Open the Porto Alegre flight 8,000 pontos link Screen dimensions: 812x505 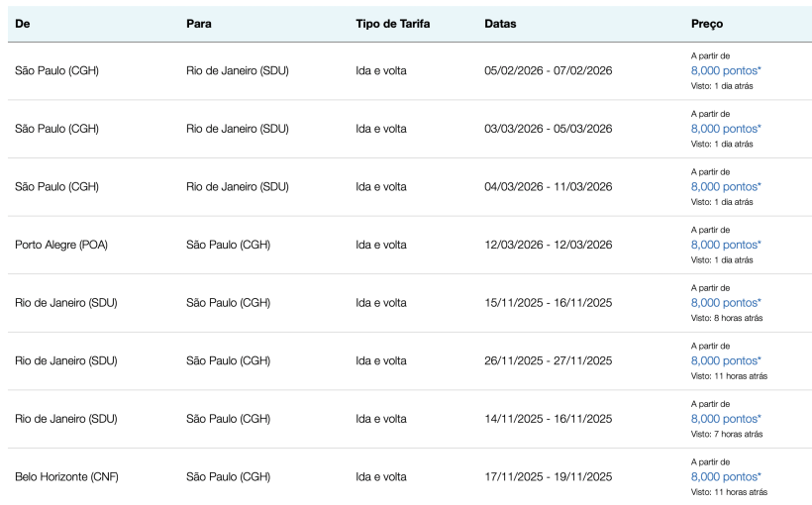[x=725, y=245]
